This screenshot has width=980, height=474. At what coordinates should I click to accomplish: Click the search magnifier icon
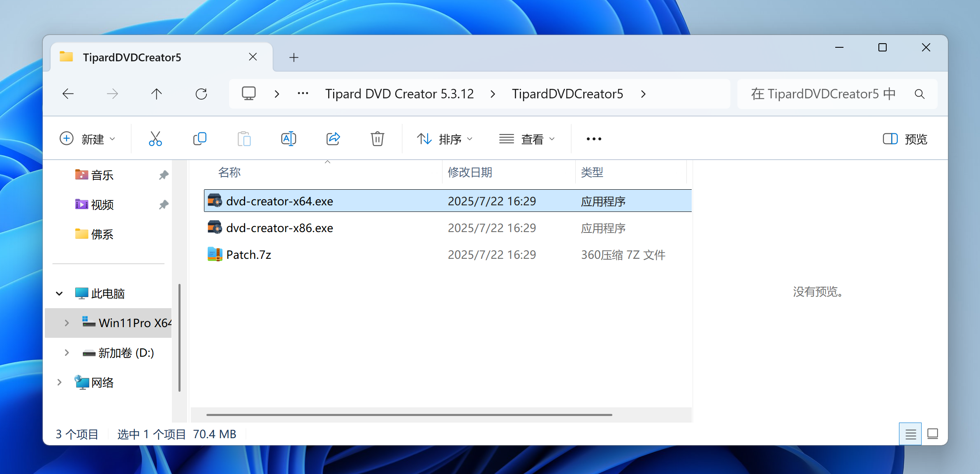[x=920, y=94]
